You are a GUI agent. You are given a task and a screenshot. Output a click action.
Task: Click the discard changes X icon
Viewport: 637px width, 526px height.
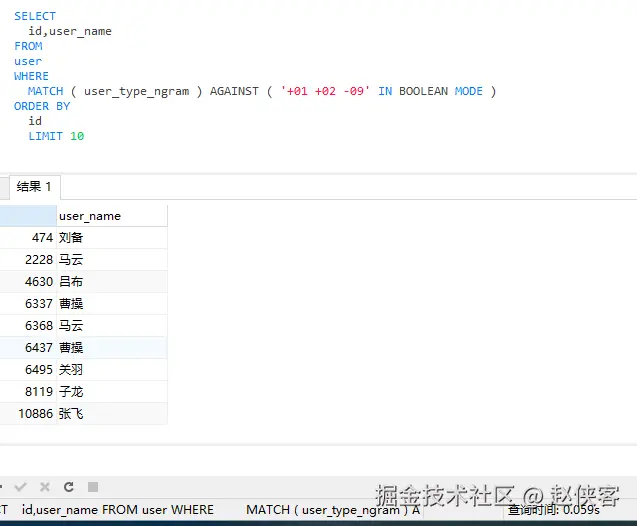(x=45, y=487)
